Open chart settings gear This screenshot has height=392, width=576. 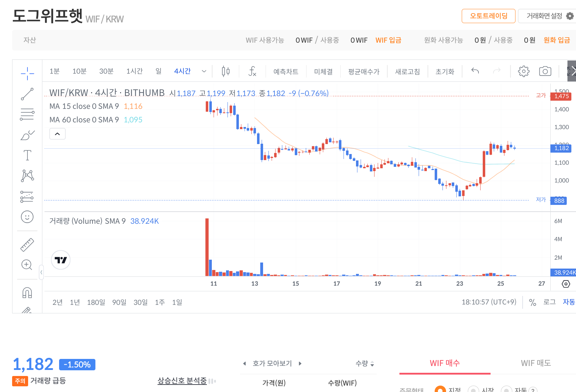click(524, 71)
